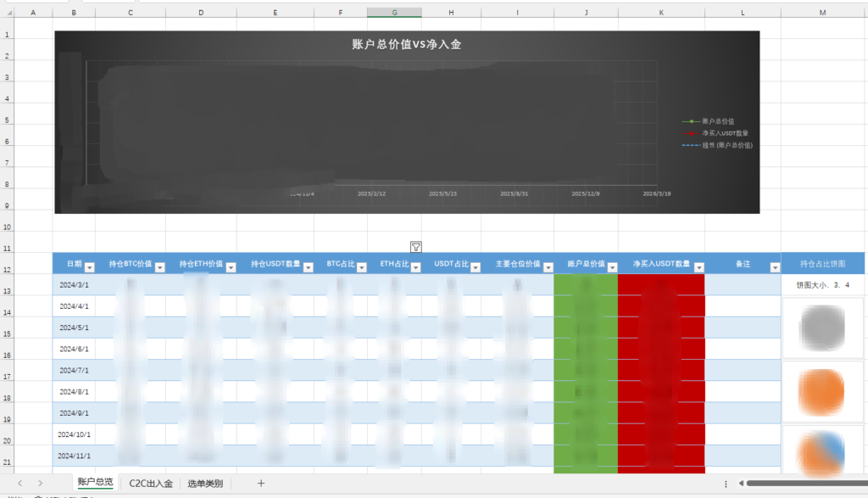Open the 选单类别 sheet tab
This screenshot has height=498, width=868.
pyautogui.click(x=205, y=484)
